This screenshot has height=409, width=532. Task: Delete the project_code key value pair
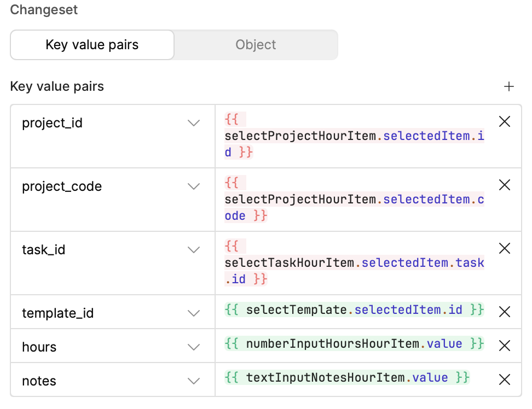pos(505,185)
